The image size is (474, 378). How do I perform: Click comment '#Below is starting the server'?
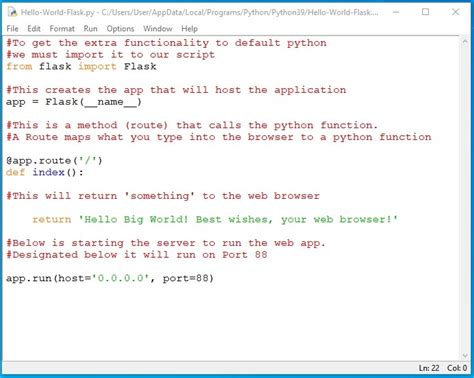tap(166, 243)
